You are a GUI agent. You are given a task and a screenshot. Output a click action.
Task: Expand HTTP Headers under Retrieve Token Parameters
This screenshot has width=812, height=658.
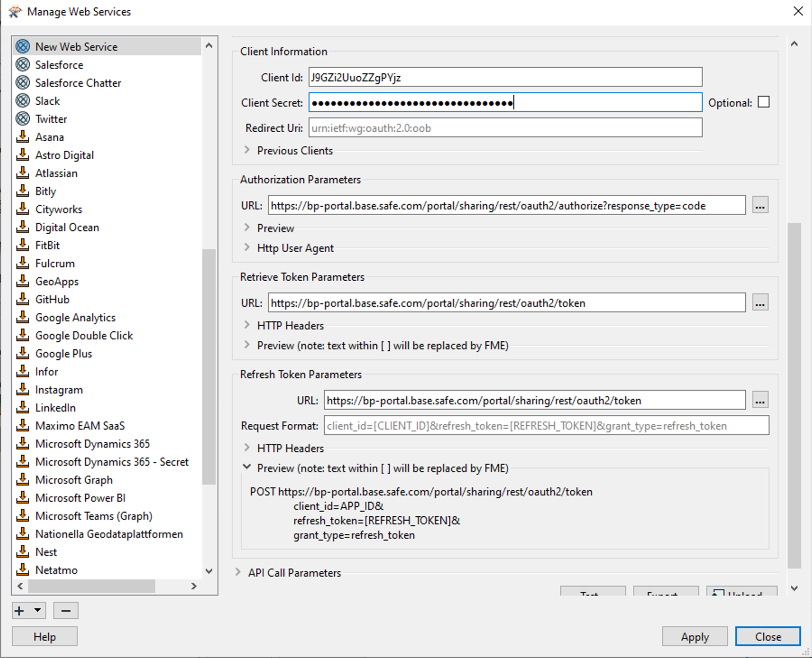coord(247,325)
